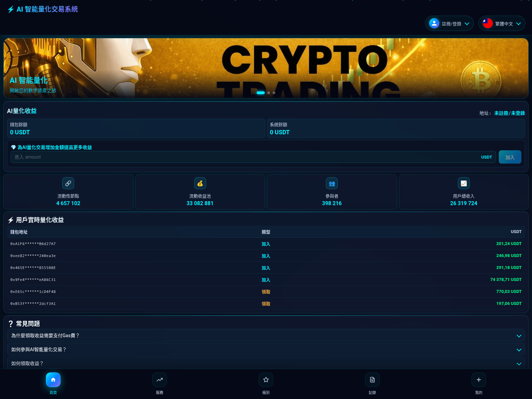Image resolution: width=532 pixels, height=399 pixels.
Task: Click wallet address 0xee82******240ea3e
Action: pos(33,256)
